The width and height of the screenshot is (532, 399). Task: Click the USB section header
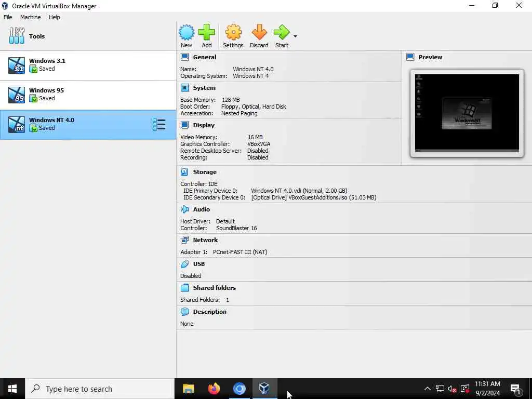click(199, 264)
